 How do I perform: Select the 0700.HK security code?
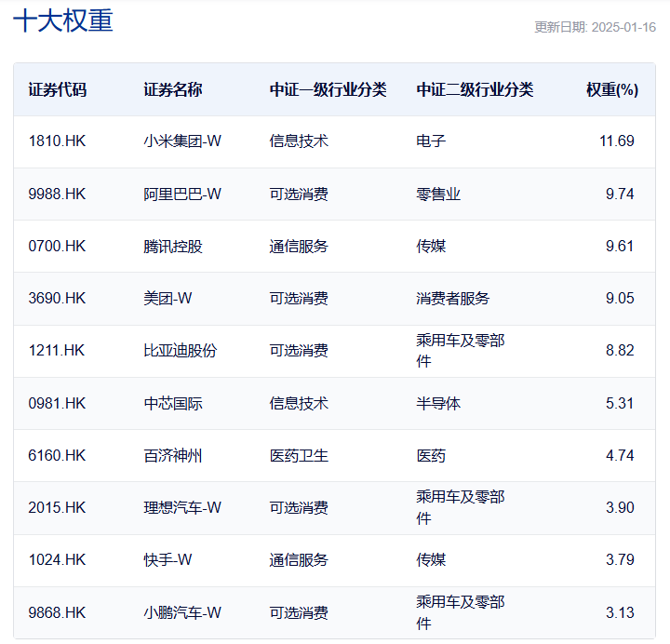coord(57,246)
